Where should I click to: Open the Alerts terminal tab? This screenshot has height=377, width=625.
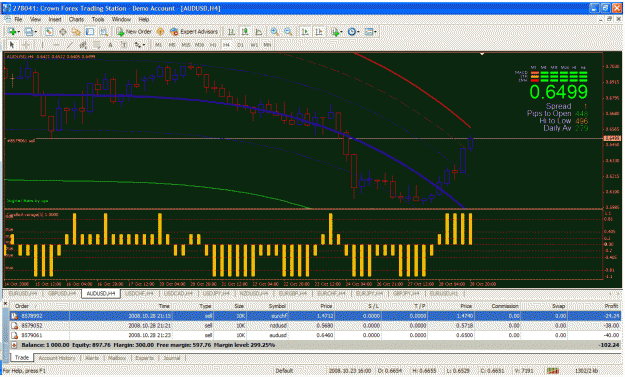click(92, 358)
